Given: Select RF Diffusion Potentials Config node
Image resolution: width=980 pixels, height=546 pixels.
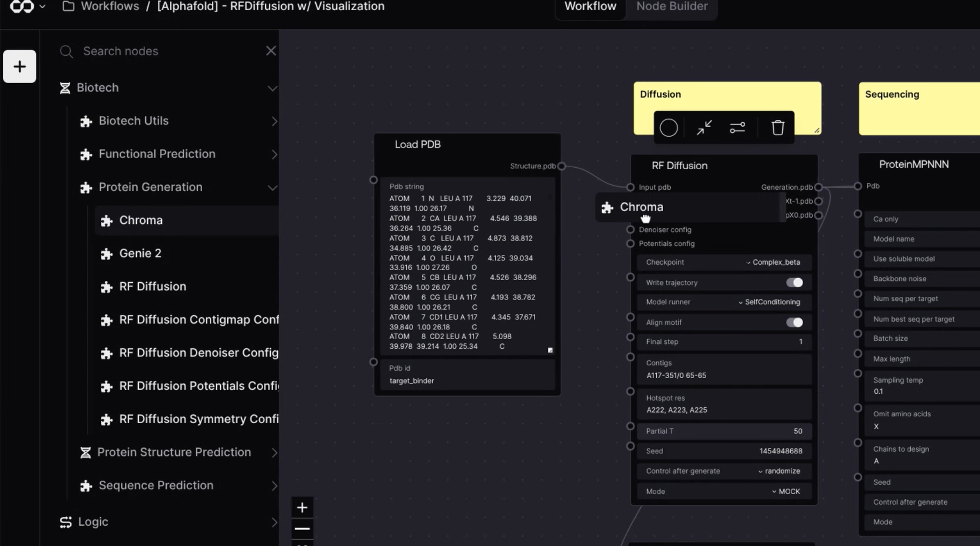Looking at the screenshot, I should click(187, 386).
